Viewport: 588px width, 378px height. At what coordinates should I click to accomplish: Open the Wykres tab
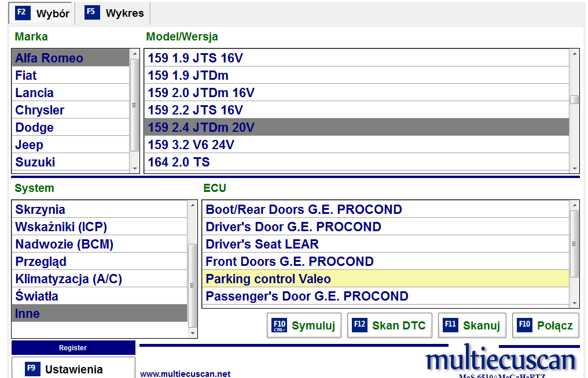(113, 13)
